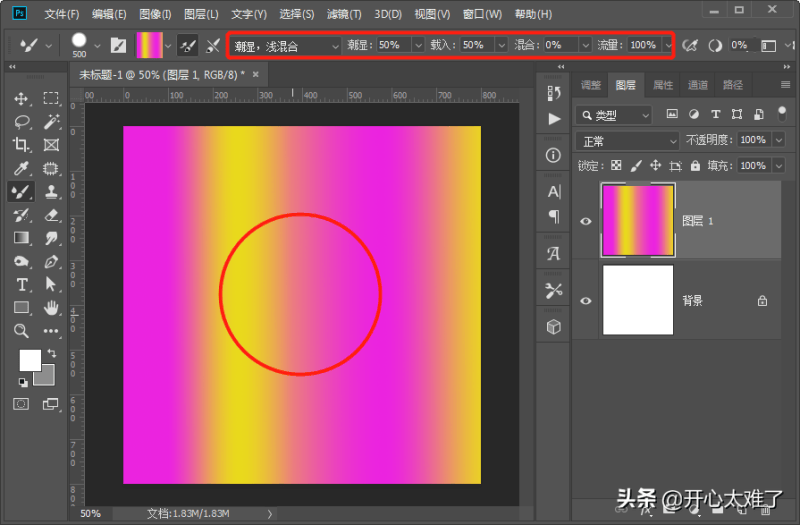Lock all on the layer
Viewport: 800px width, 525px height.
point(695,165)
